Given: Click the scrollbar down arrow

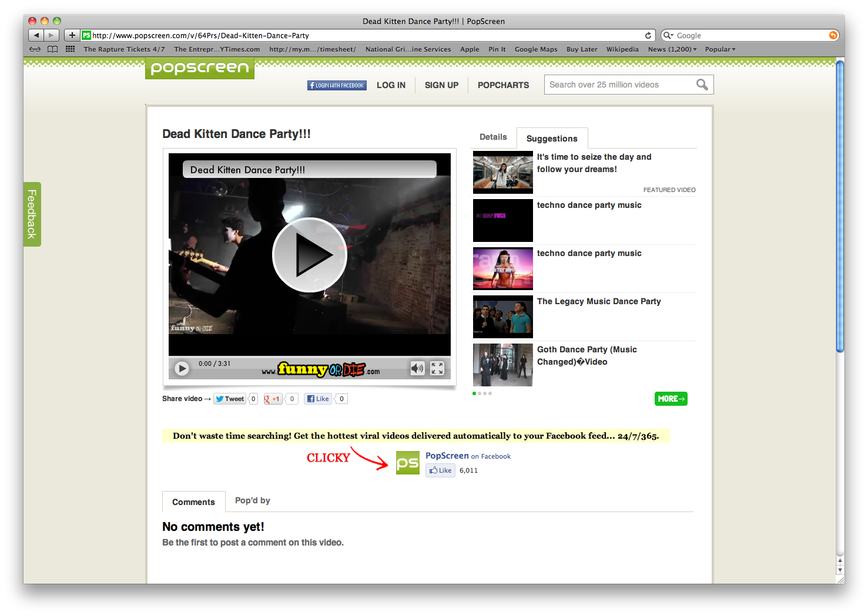Looking at the screenshot, I should pos(840,570).
